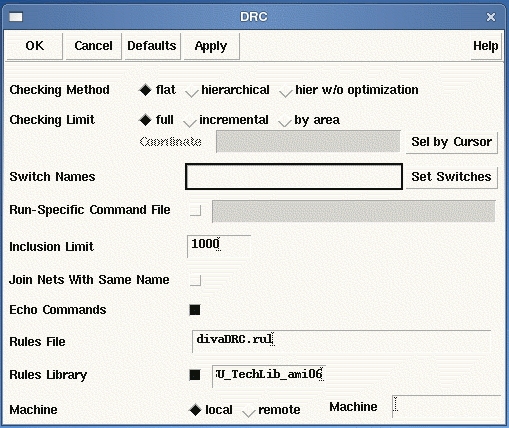This screenshot has width=509, height=428.
Task: Open the Help for DRC
Action: [x=486, y=46]
